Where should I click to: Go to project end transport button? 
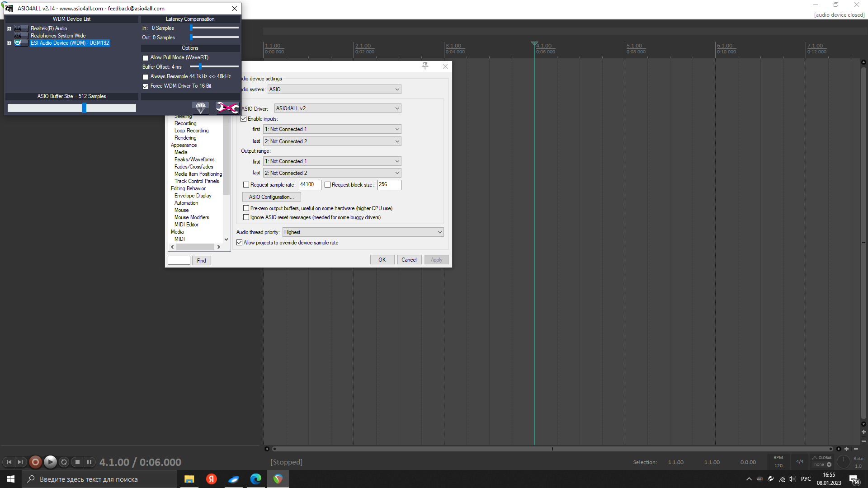[20, 462]
